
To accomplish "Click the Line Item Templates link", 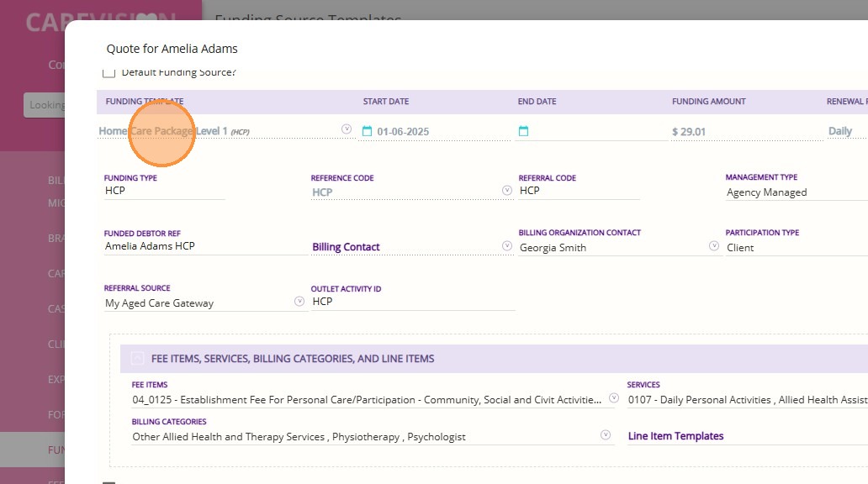I will coord(675,436).
